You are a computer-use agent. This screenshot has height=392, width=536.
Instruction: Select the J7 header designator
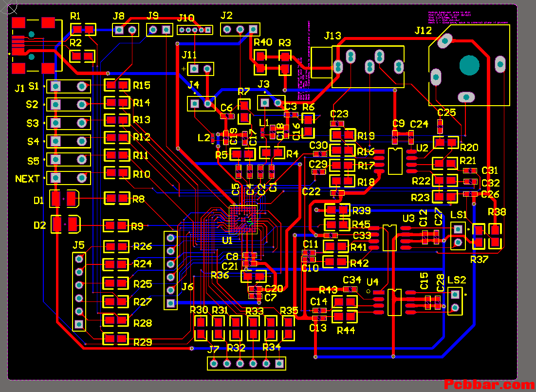213,350
